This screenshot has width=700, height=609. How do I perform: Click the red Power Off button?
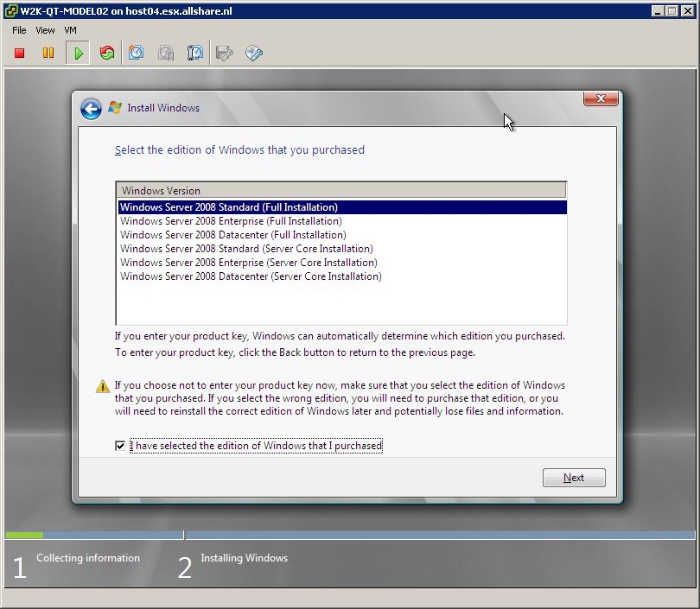(19, 53)
